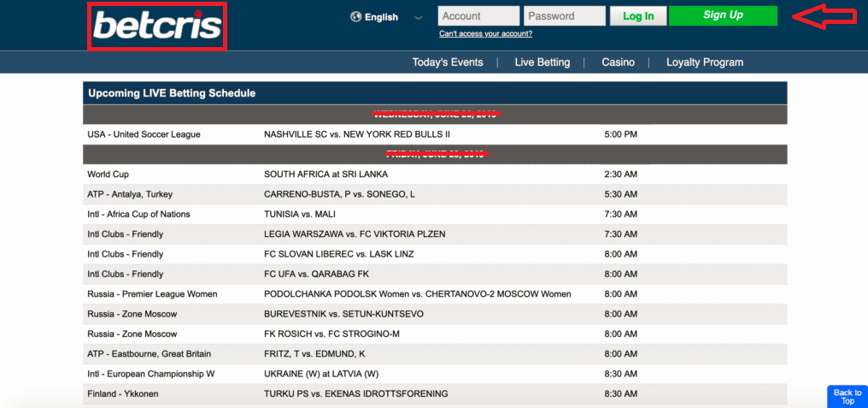This screenshot has width=868, height=408.
Task: Select the USA - United Soccer League row label
Action: tap(144, 134)
